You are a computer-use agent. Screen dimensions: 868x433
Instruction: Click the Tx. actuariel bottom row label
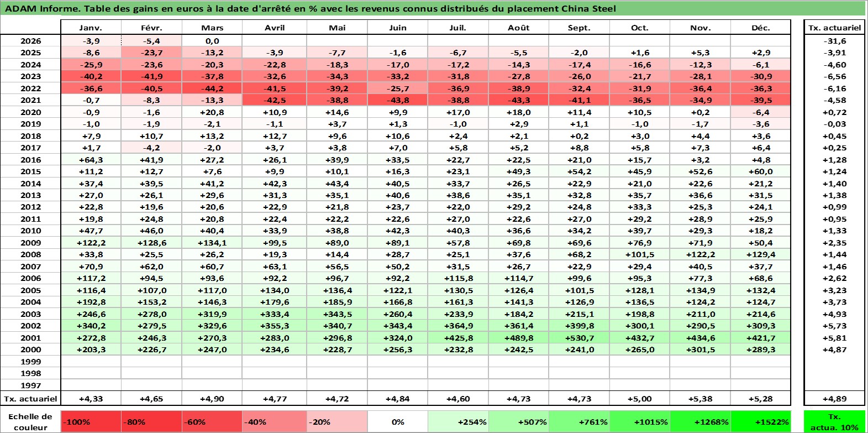[30, 399]
